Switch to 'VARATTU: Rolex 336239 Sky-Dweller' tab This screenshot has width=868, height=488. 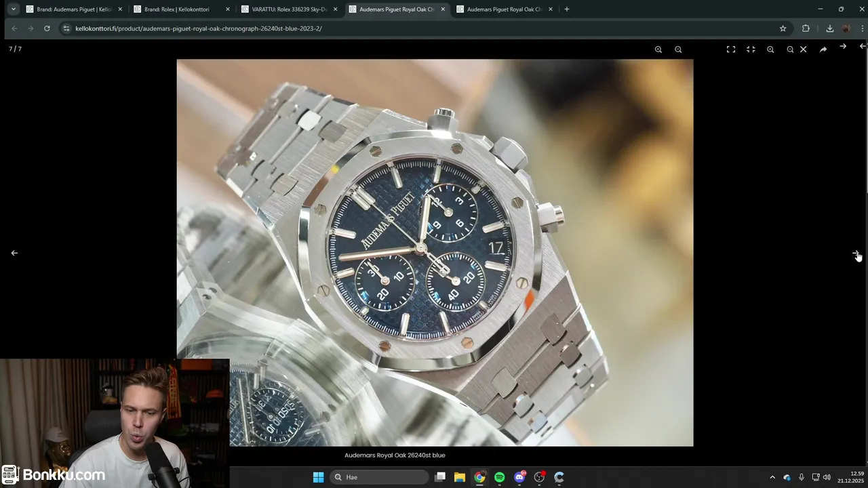pyautogui.click(x=288, y=9)
